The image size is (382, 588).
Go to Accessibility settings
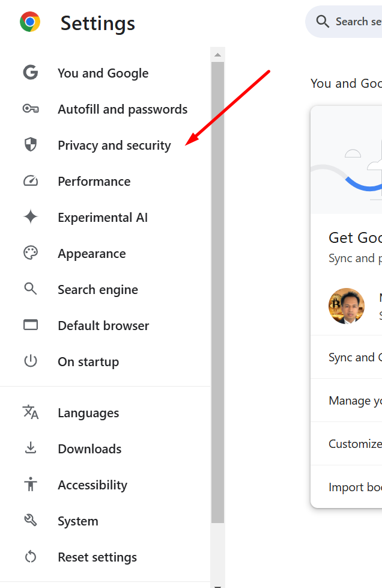point(92,485)
